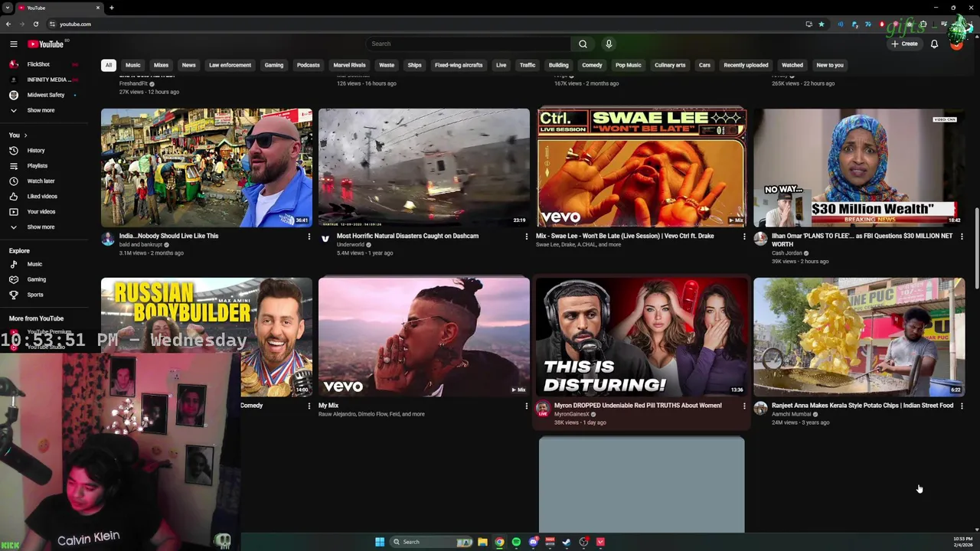Open options menu for Ranjeet Anna video
Image resolution: width=980 pixels, height=551 pixels.
pyautogui.click(x=962, y=406)
